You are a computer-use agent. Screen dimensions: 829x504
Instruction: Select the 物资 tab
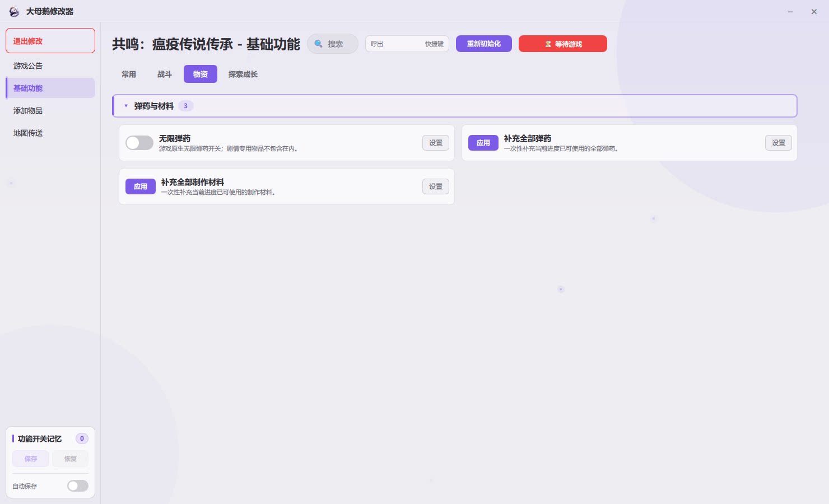[x=201, y=74]
